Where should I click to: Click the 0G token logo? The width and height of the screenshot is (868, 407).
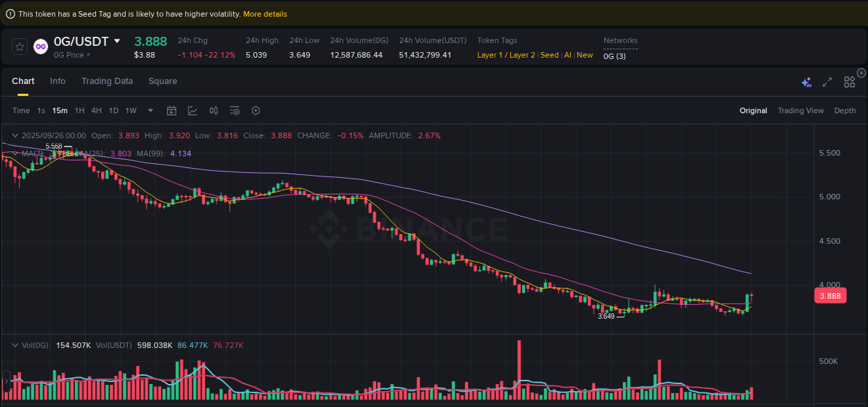point(40,47)
